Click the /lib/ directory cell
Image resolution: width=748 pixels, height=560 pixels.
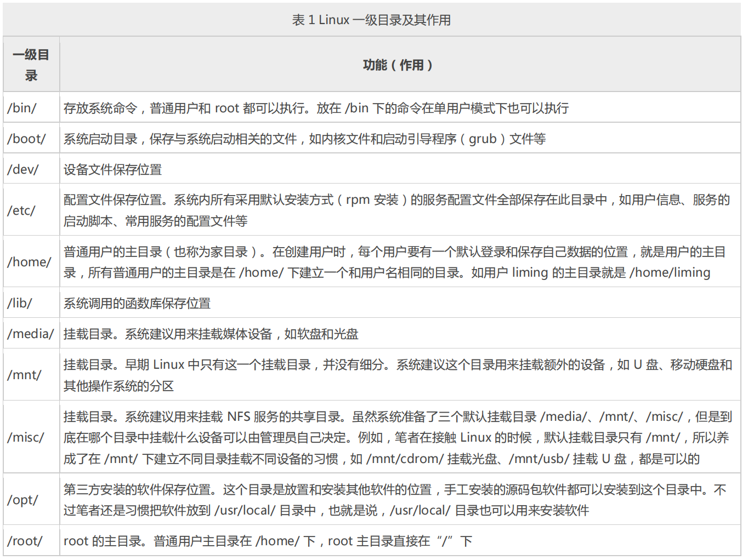(31, 302)
